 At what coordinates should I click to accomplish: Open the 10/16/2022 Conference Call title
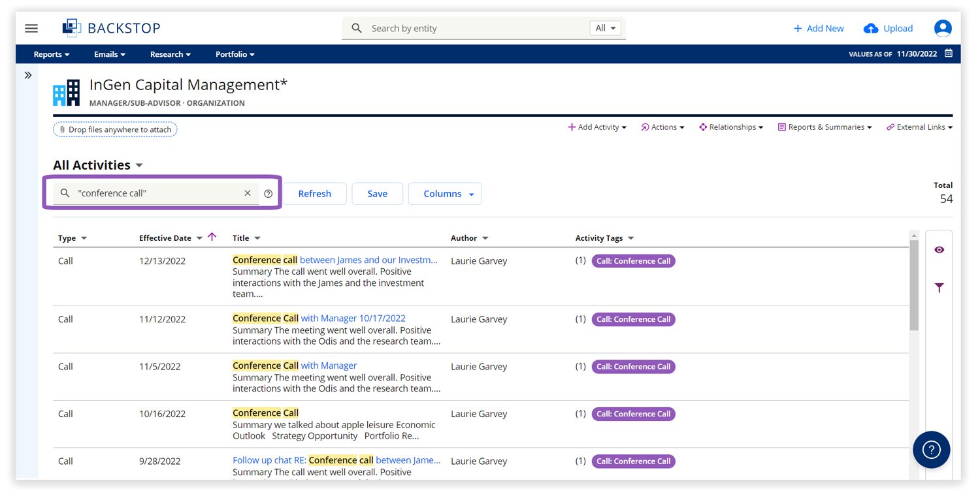pyautogui.click(x=265, y=413)
